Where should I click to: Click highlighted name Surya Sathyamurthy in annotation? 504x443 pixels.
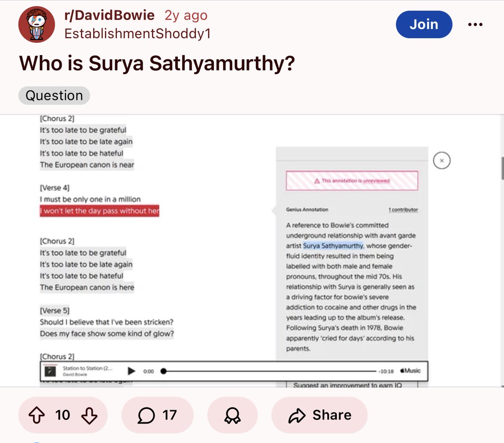coord(333,245)
